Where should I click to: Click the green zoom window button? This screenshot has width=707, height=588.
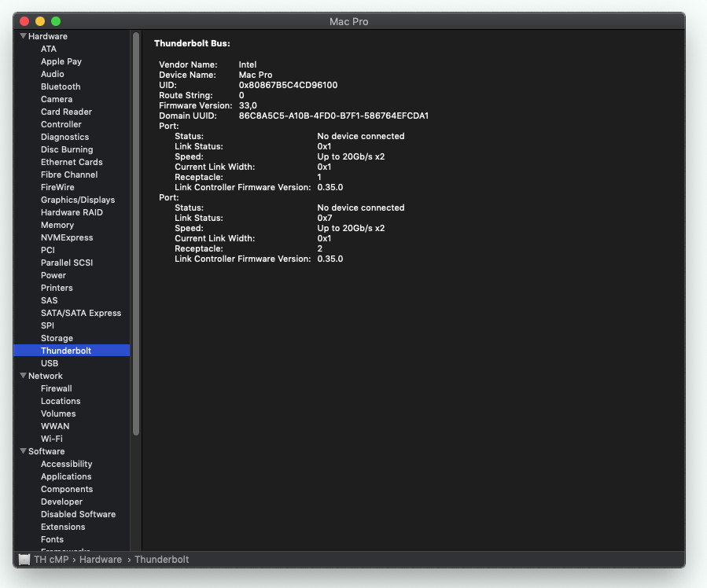tap(56, 21)
